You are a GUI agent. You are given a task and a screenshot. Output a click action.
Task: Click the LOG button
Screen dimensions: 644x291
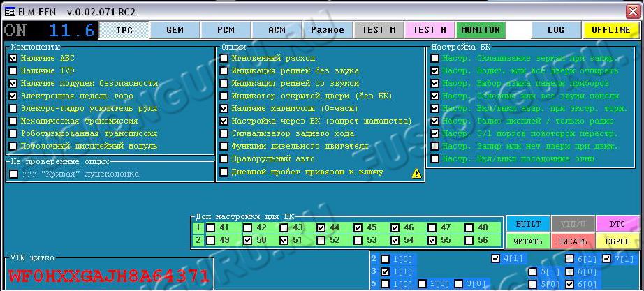click(x=555, y=30)
